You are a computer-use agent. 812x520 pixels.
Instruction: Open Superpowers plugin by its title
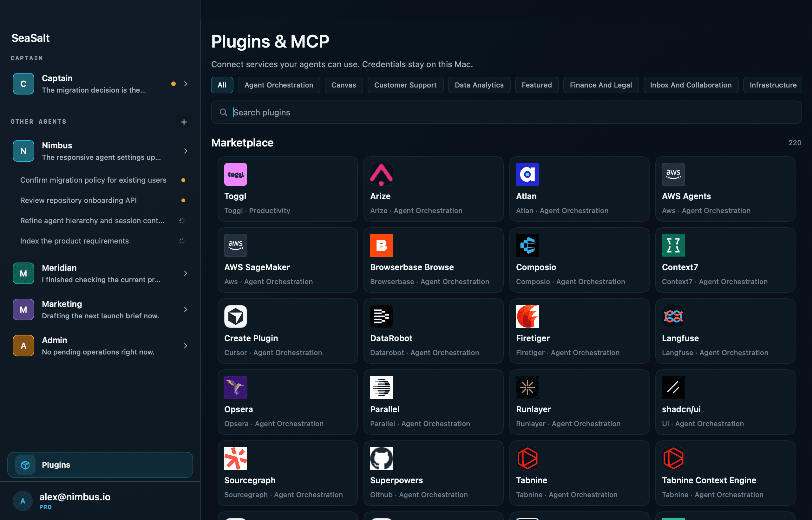pyautogui.click(x=396, y=480)
